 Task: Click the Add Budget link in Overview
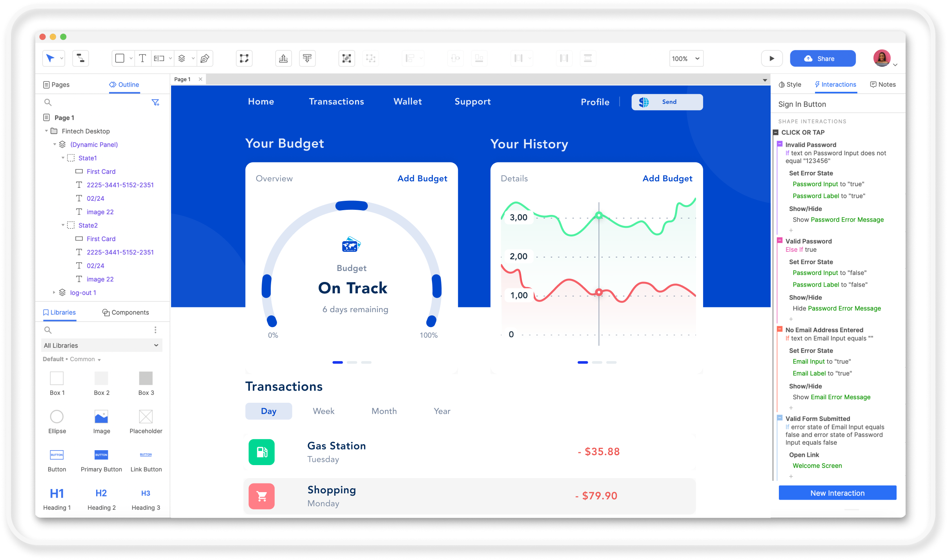[x=422, y=178]
